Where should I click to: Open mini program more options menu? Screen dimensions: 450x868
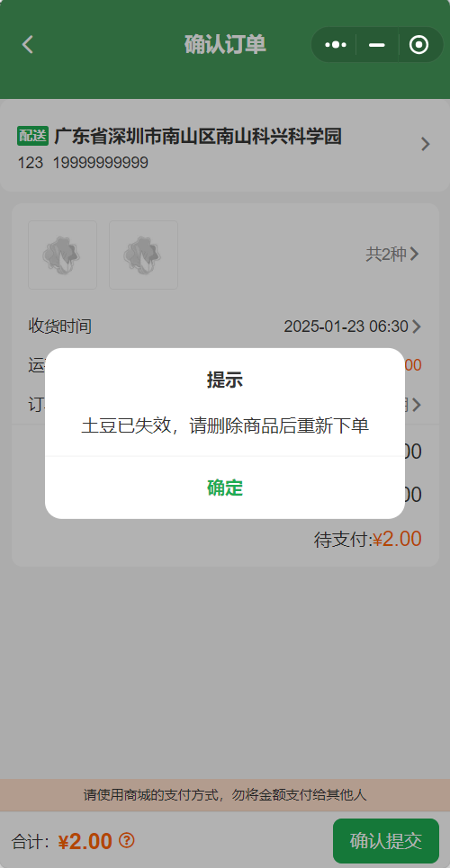336,44
